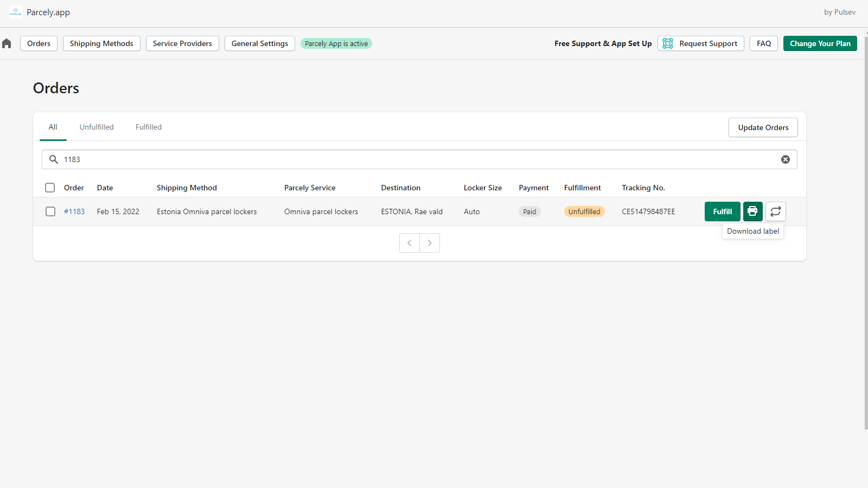Toggle the select-all orders checkbox

coord(50,188)
